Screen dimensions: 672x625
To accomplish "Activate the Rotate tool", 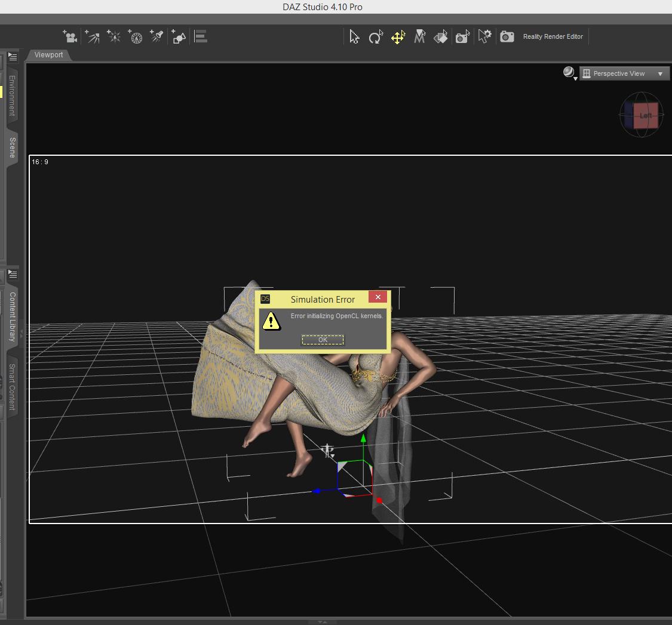I will tap(376, 36).
